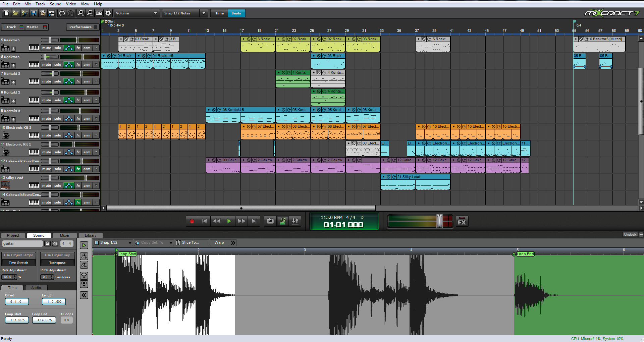644x342 pixels.
Task: Click the redo icon in the toolbar
Action: click(x=71, y=13)
